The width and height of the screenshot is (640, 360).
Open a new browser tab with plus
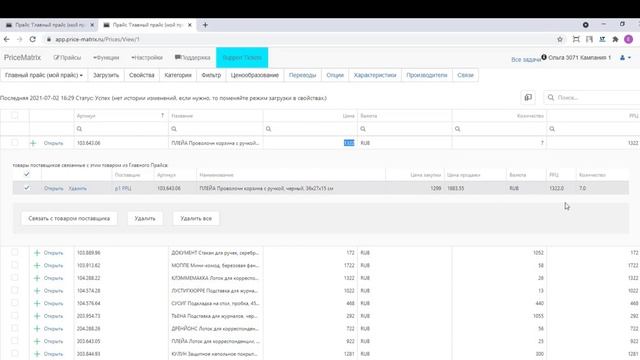coord(205,25)
